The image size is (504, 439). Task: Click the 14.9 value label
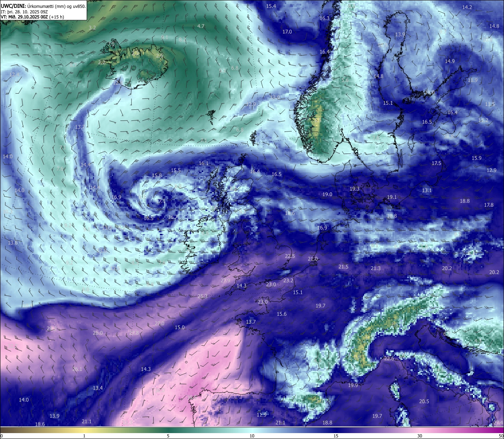click(450, 61)
